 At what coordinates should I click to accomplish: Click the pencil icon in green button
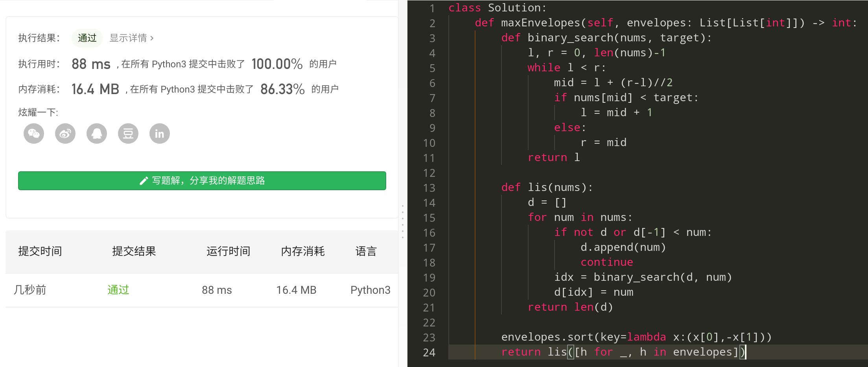click(x=144, y=181)
